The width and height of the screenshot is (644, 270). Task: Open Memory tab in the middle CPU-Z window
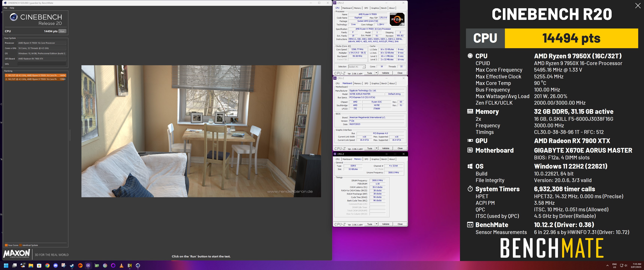358,83
